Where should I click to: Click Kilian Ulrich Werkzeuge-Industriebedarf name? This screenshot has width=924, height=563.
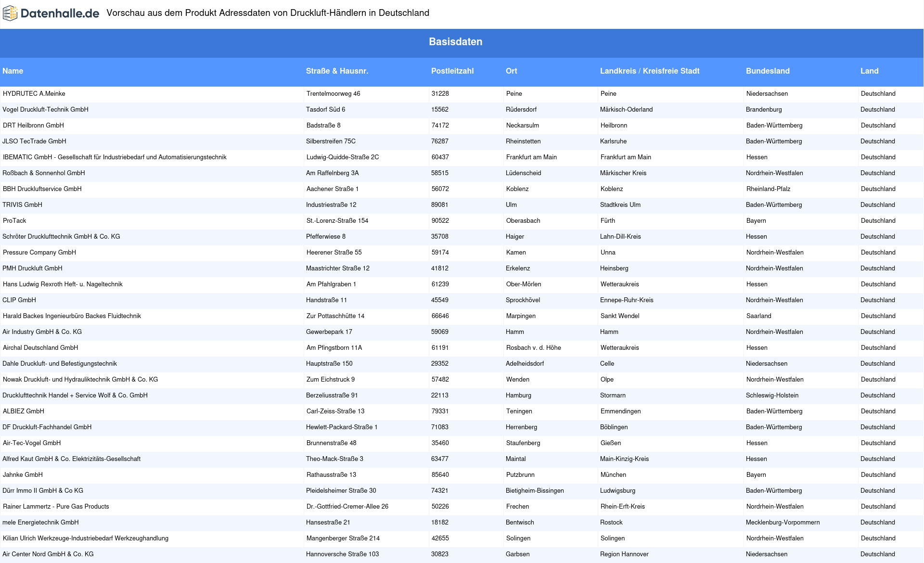(86, 538)
